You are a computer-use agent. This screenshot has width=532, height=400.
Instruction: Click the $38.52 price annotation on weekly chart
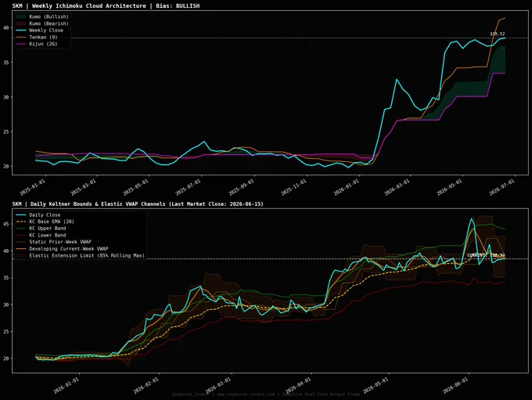click(x=498, y=34)
